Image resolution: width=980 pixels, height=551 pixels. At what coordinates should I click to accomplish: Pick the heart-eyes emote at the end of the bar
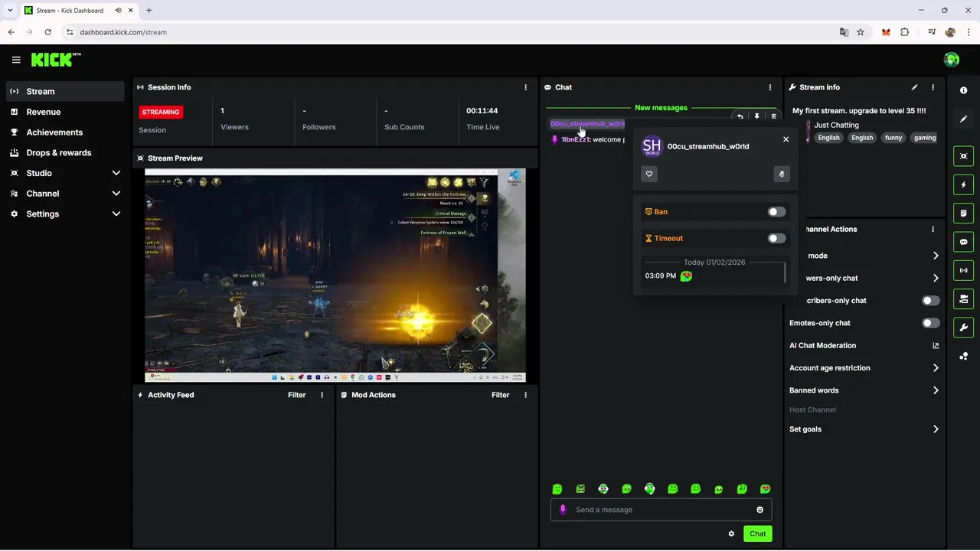[765, 489]
